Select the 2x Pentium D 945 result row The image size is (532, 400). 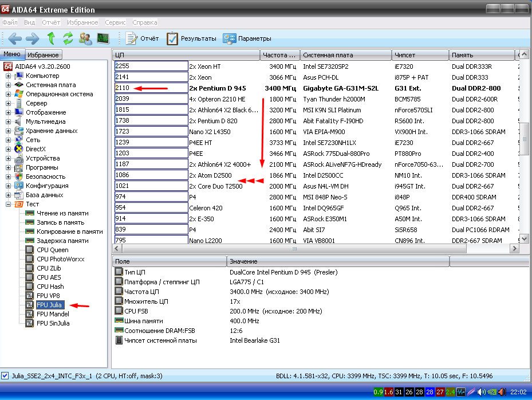316,88
